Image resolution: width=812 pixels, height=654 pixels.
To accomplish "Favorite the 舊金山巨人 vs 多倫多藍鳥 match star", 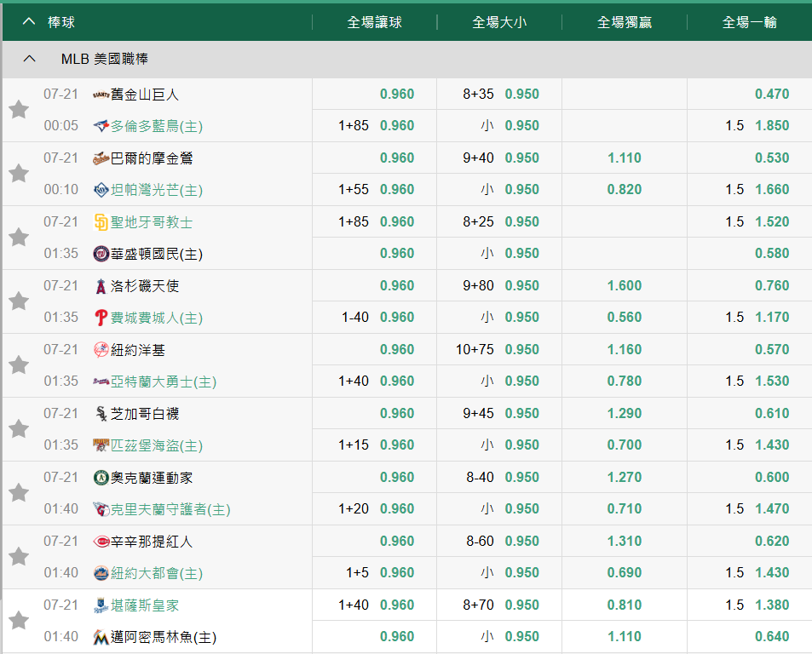I will (19, 110).
